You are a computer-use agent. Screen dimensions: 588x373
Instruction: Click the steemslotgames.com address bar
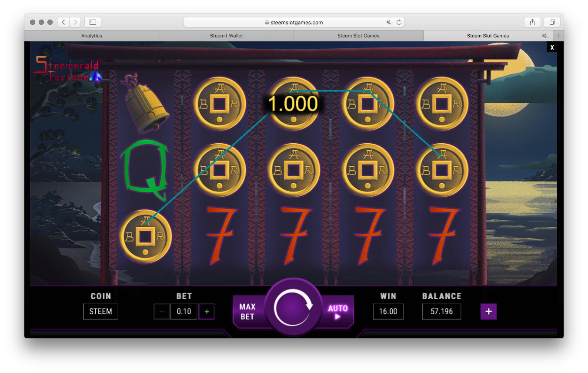[x=294, y=22]
